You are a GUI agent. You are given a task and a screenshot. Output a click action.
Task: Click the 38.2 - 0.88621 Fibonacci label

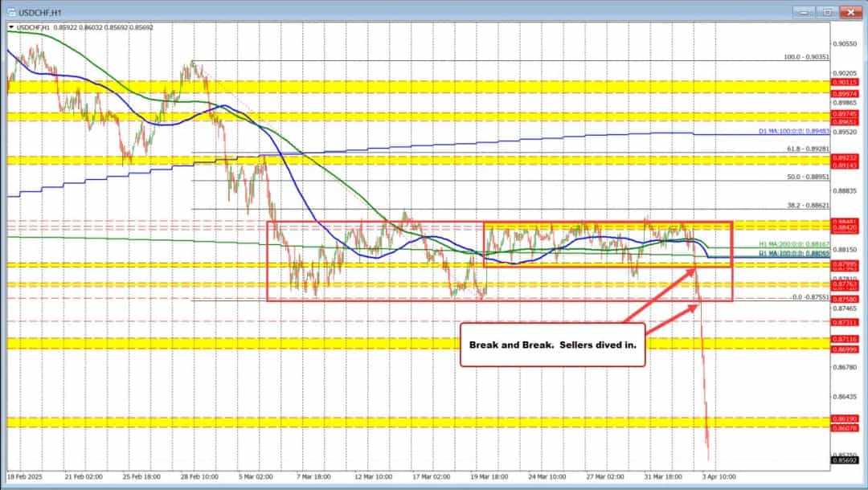[808, 205]
